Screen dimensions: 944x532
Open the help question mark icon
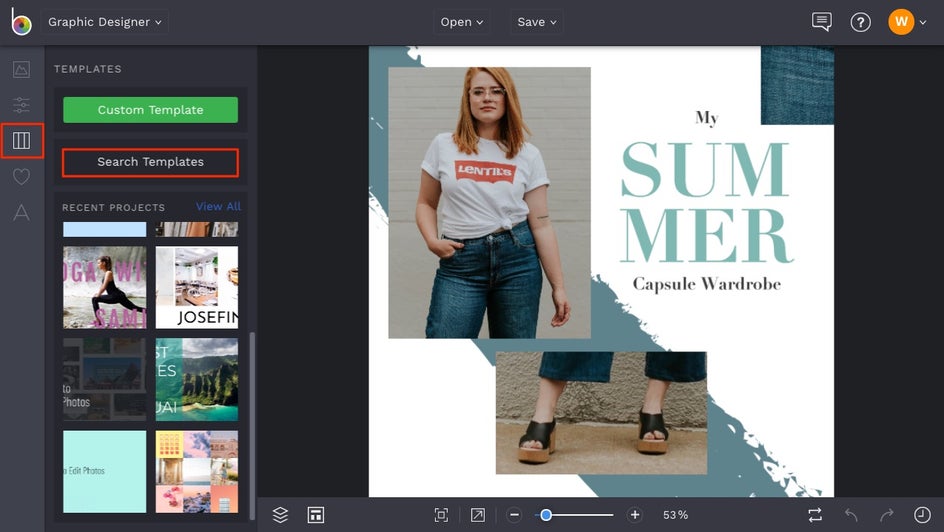point(860,22)
